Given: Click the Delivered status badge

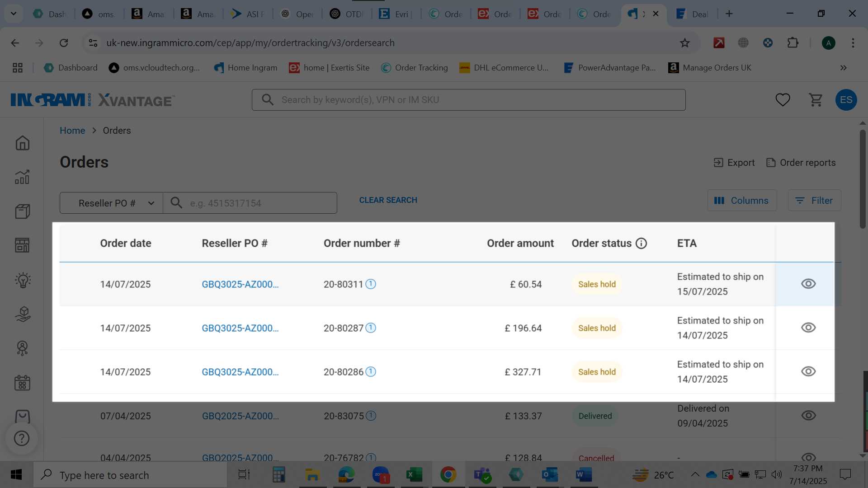Looking at the screenshot, I should tap(595, 416).
